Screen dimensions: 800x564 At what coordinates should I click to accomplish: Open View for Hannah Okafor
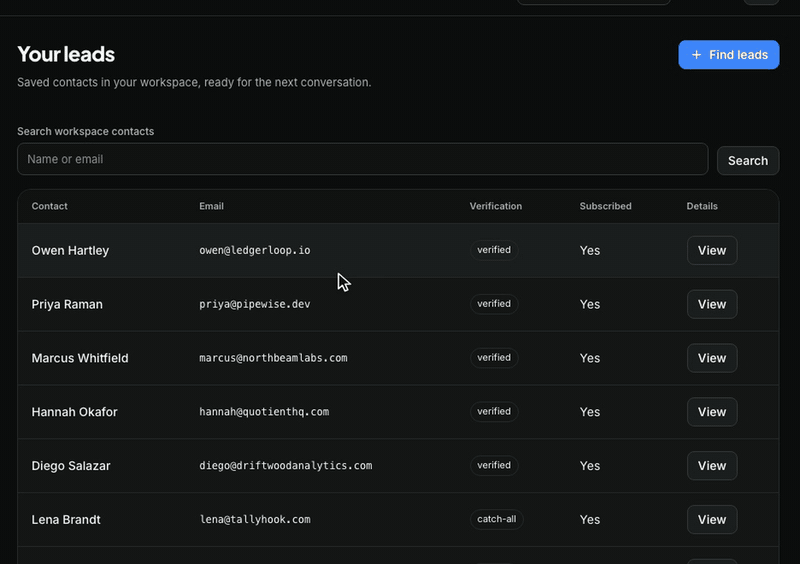coord(712,412)
